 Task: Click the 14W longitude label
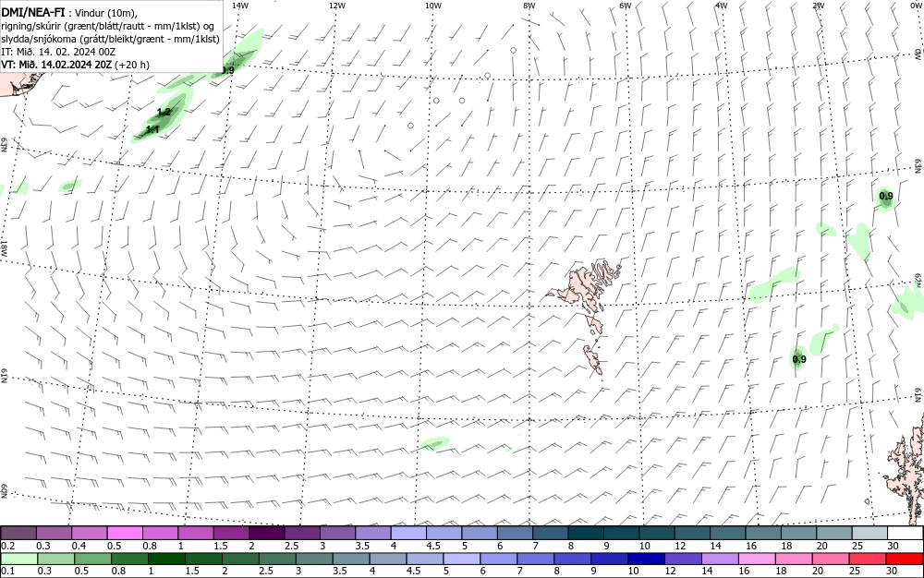[240, 6]
